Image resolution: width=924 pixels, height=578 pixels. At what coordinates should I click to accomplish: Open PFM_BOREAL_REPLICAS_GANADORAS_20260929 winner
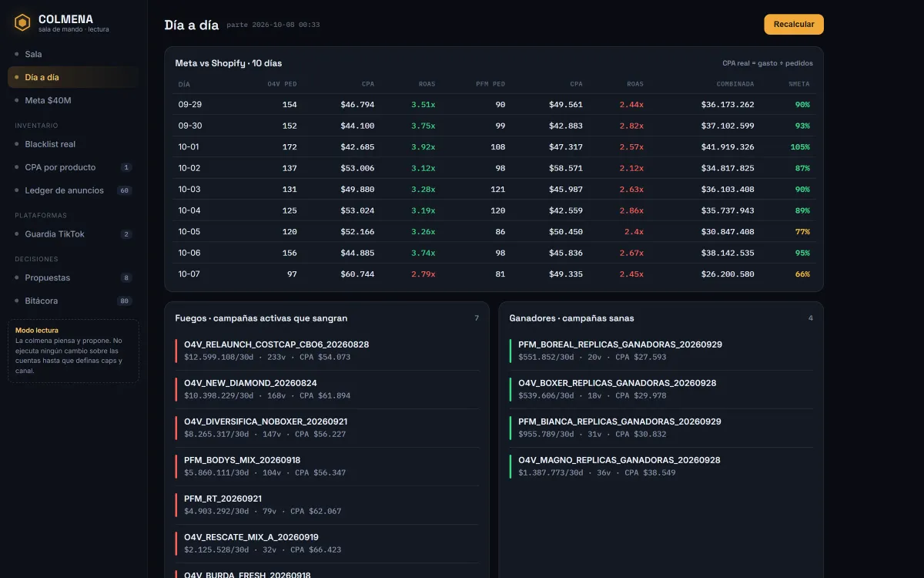661,351
